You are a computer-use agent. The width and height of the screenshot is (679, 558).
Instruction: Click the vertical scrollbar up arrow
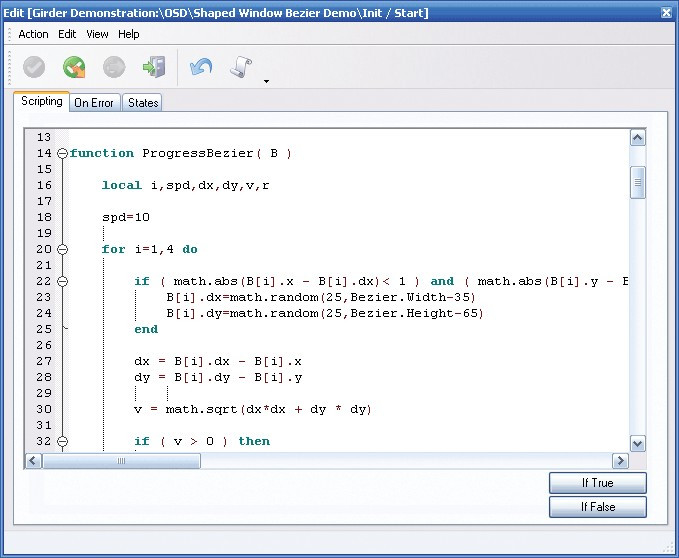coord(637,138)
